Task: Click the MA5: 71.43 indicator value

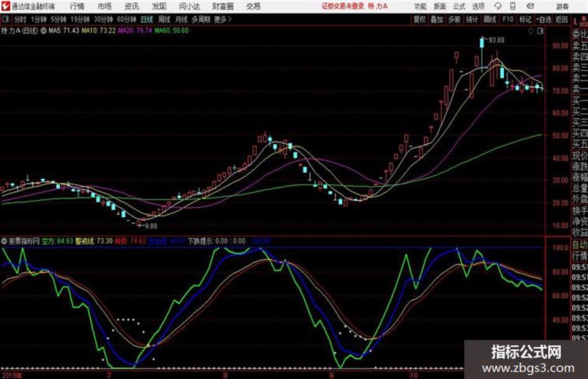Action: (63, 30)
